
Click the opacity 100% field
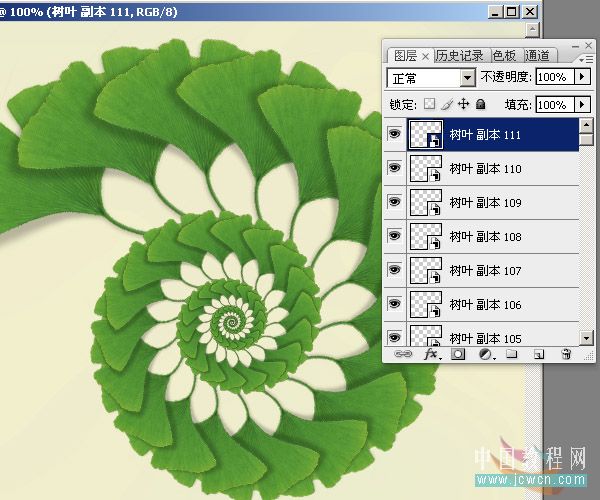[555, 77]
